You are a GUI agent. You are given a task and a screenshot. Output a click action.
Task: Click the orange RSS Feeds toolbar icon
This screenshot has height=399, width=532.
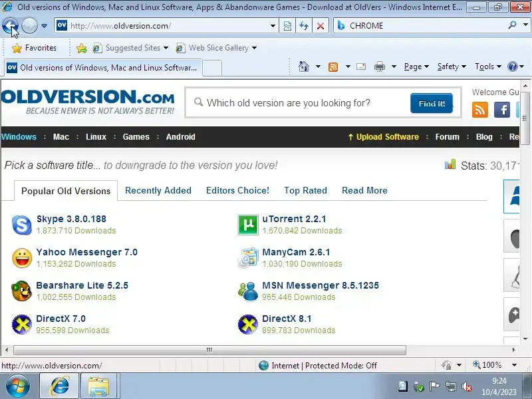(x=333, y=67)
